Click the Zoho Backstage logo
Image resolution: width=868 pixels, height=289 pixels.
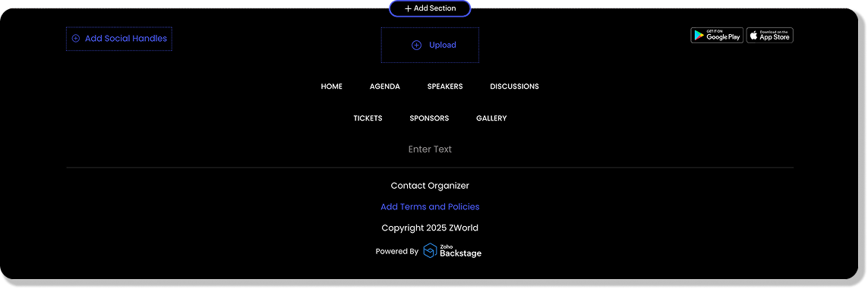[453, 251]
